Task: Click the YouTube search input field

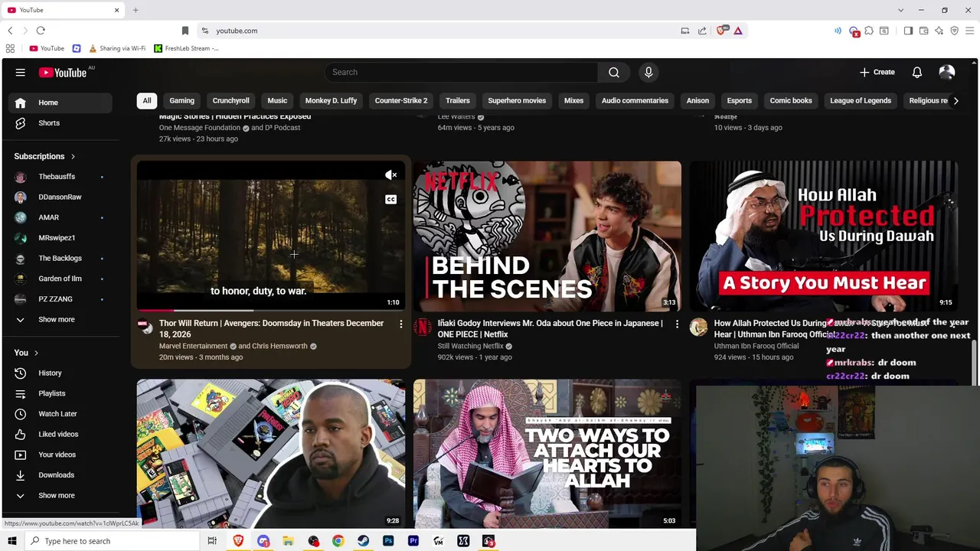Action: 461,72
